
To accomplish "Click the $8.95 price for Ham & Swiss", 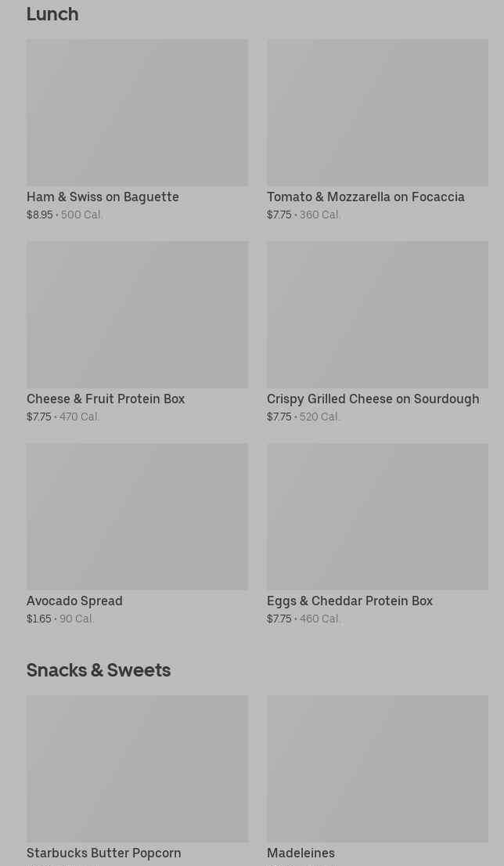I will click(x=40, y=215).
